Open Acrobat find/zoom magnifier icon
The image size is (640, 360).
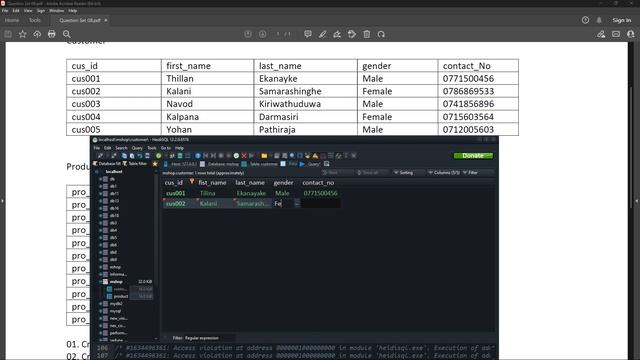click(67, 34)
